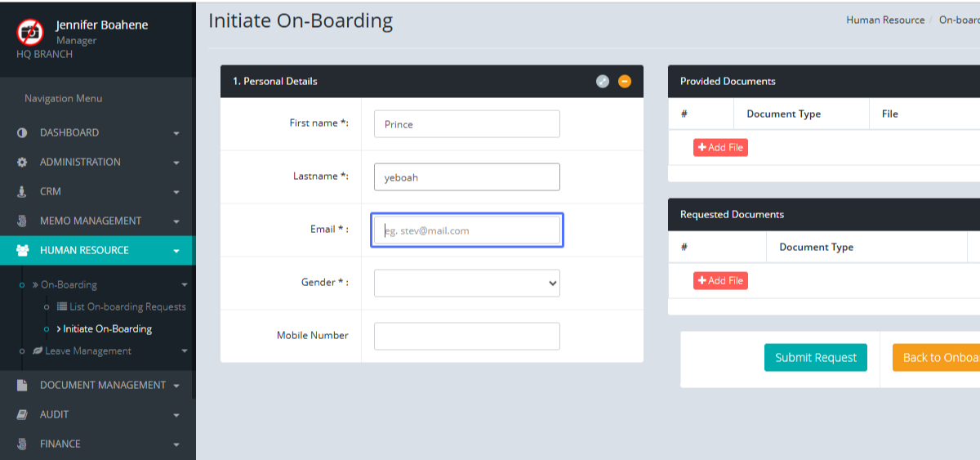This screenshot has height=460, width=980.
Task: Add file under Requested Documents
Action: pyautogui.click(x=720, y=281)
